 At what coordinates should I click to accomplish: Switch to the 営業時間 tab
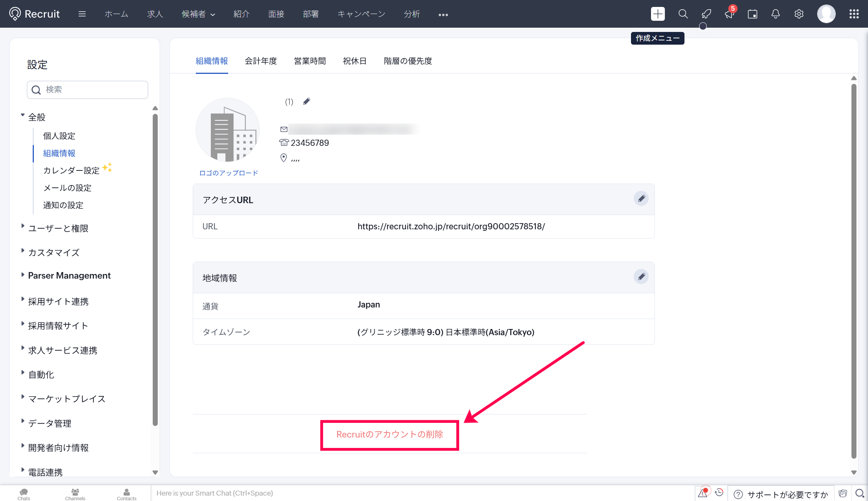point(310,61)
